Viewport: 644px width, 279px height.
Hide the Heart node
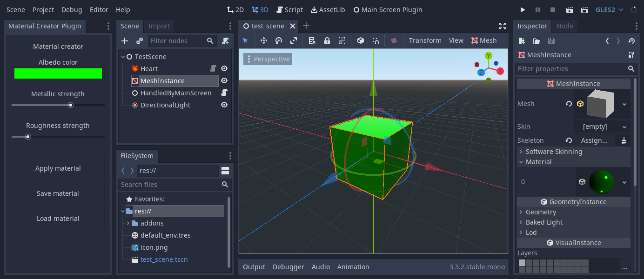click(224, 68)
